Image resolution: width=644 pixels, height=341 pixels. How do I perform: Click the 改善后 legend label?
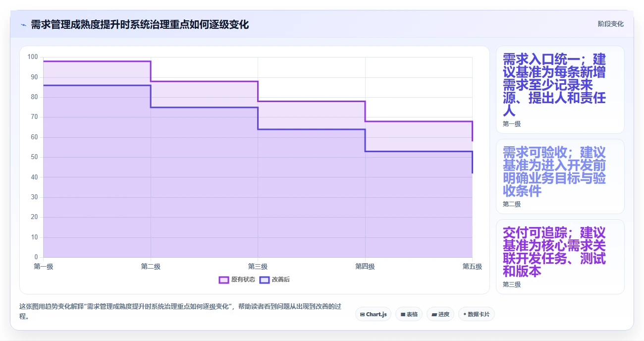tap(281, 280)
